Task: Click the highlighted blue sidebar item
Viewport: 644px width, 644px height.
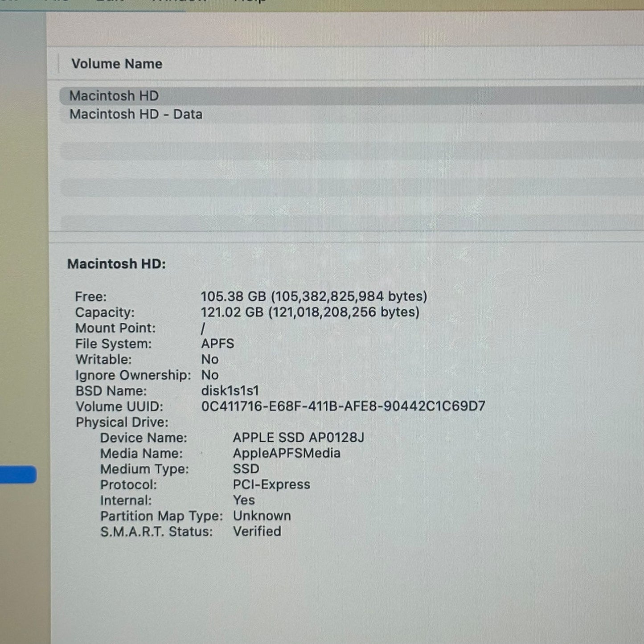Action: point(18,474)
